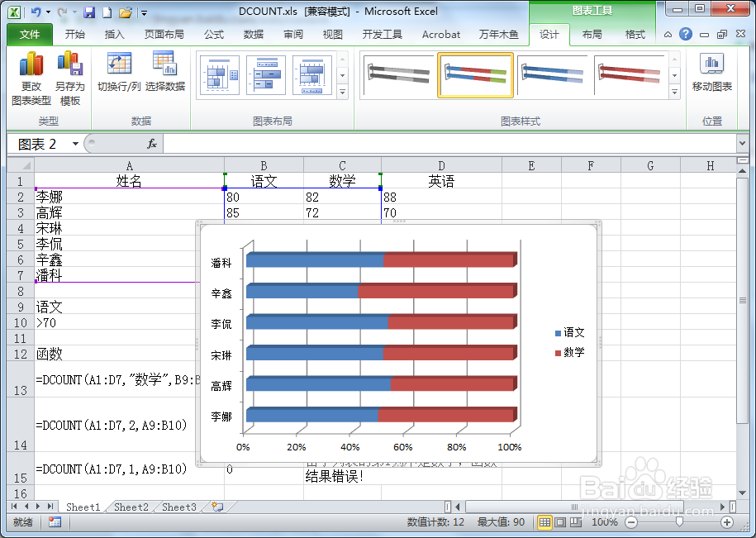The width and height of the screenshot is (756, 538).
Task: Click the Save icon in Quick Access Toolbar
Action: (89, 11)
